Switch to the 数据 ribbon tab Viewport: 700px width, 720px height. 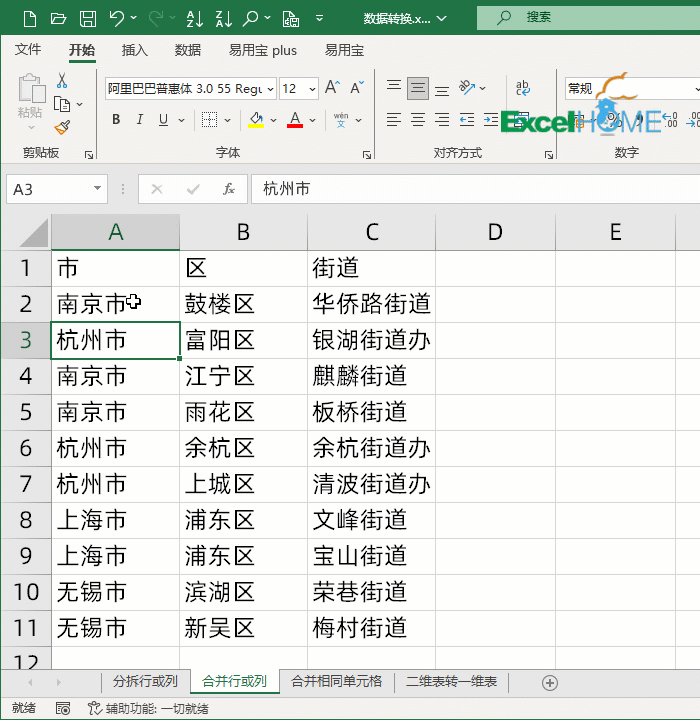click(188, 50)
